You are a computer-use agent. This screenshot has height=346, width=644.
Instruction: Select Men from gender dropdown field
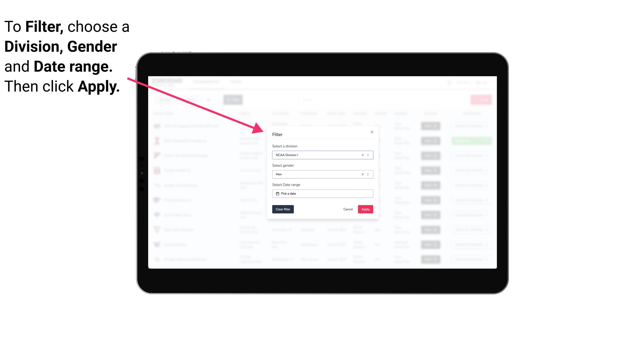coord(322,174)
